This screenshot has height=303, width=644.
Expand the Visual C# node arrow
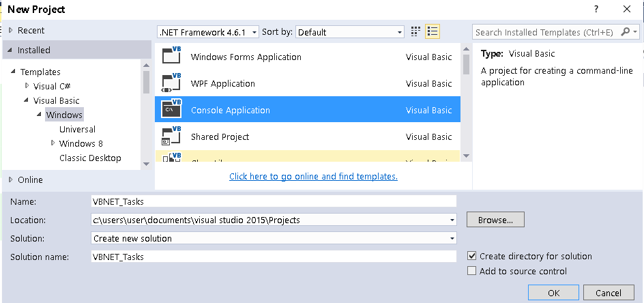point(27,86)
